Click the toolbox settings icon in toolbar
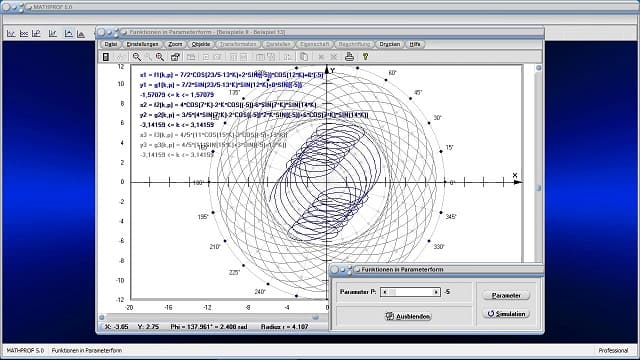Image resolution: width=640 pixels, height=360 pixels. click(175, 57)
